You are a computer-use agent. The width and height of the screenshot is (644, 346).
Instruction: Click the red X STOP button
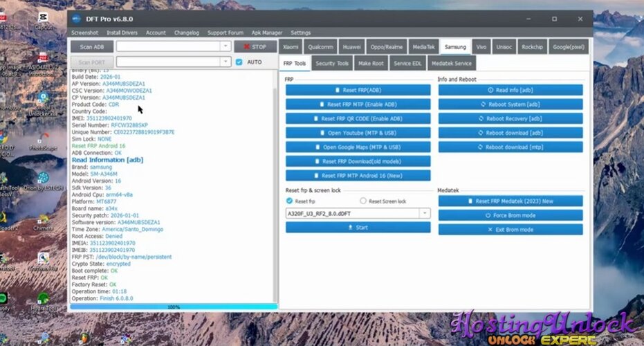(x=255, y=47)
